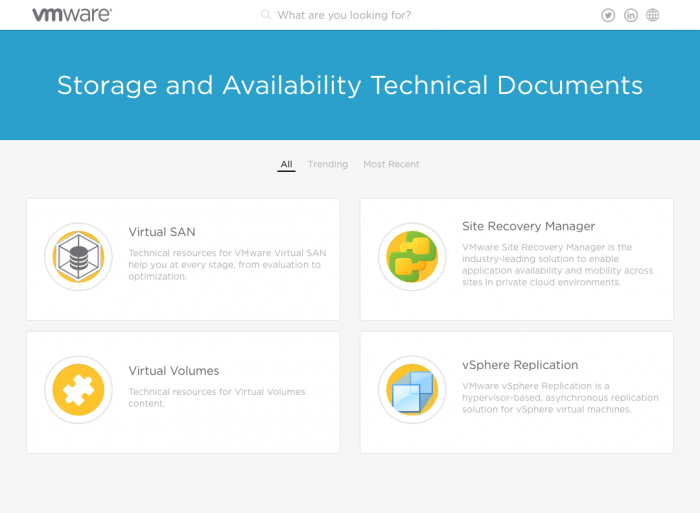Screen dimensions: 700x513
Task: Switch to the Trending tab
Action: click(x=328, y=164)
